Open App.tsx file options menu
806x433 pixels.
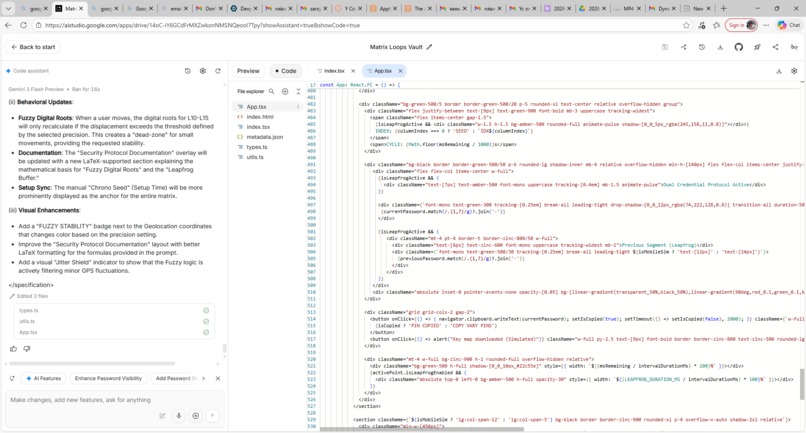(298, 106)
